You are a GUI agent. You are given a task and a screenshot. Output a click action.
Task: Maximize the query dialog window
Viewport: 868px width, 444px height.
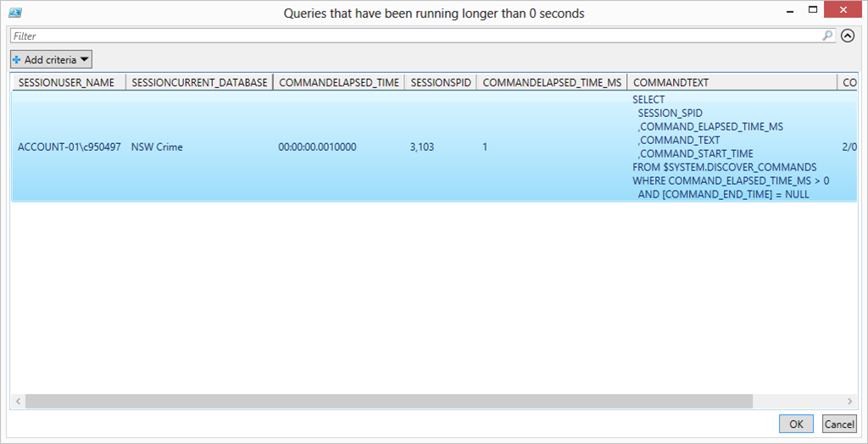pos(813,9)
